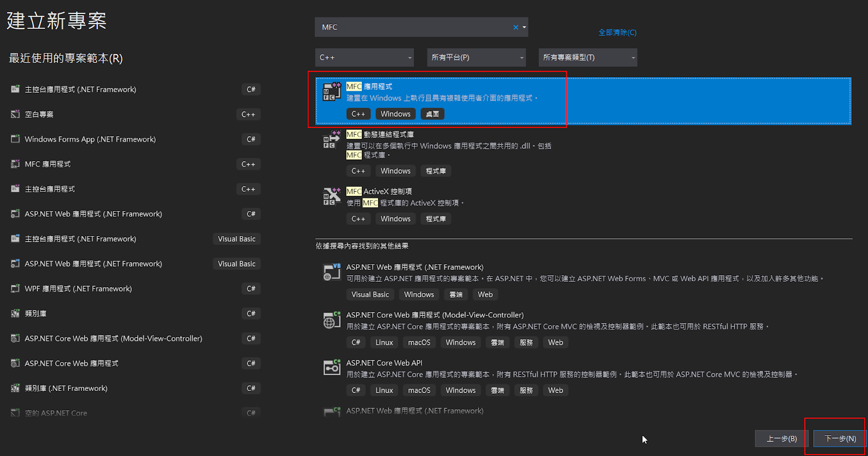Select ASP.NET Core Web 應用程式 (Model-View-Controller) result title
Image resolution: width=868 pixels, height=456 pixels.
435,315
